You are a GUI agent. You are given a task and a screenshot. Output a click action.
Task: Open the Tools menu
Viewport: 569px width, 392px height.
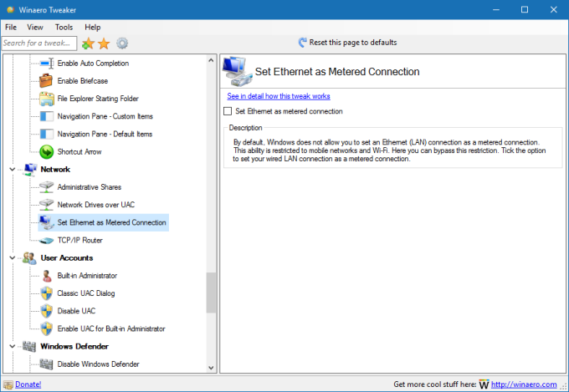(64, 28)
